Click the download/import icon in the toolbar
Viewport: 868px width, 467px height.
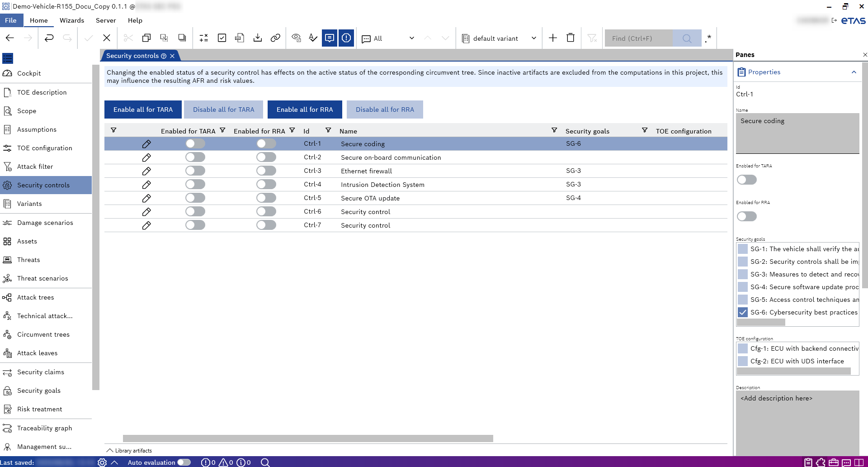pyautogui.click(x=258, y=38)
